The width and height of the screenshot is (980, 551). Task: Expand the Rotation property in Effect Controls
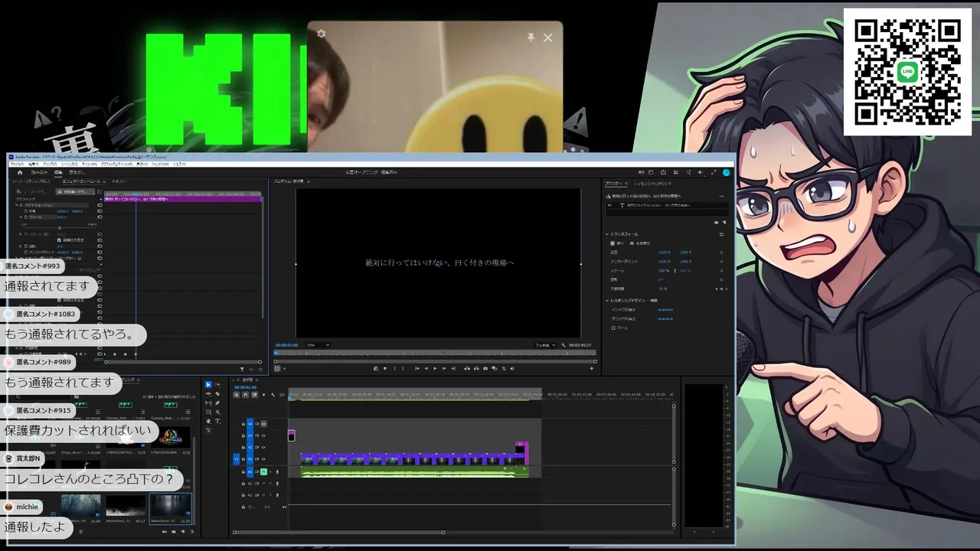21,246
